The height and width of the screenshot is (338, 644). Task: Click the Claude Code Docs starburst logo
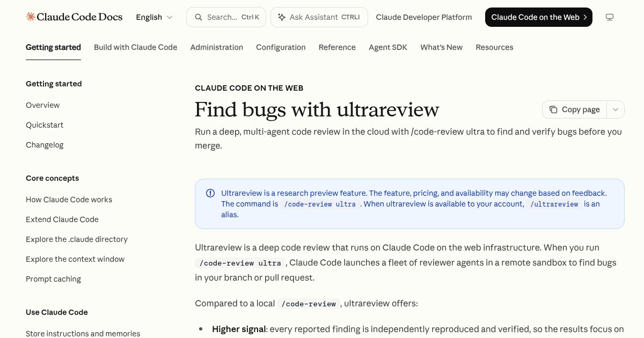(x=31, y=17)
